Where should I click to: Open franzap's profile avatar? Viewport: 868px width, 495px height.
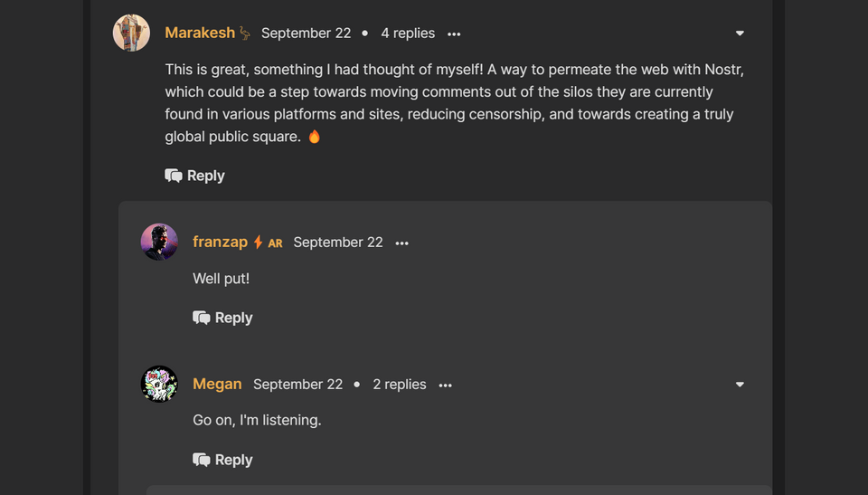159,243
